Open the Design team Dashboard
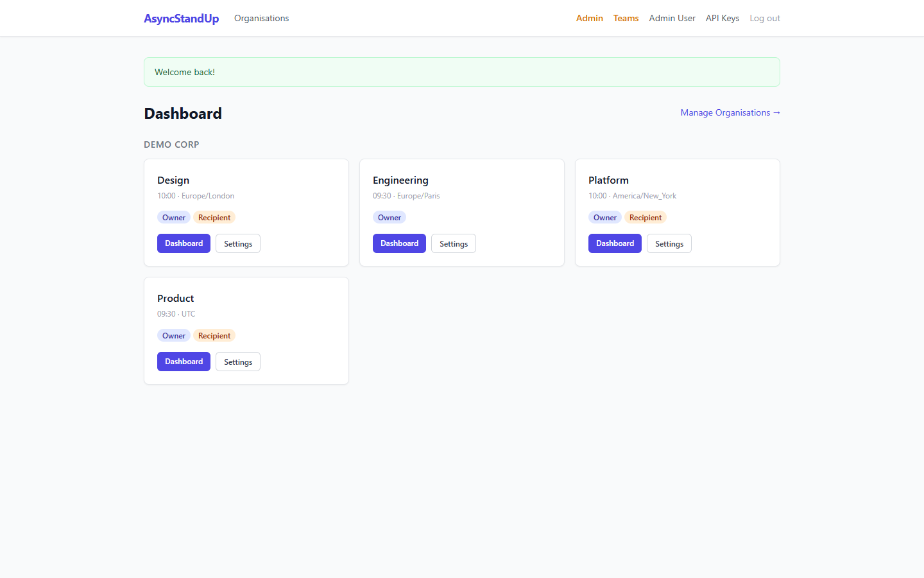Viewport: 924px width, 578px height. click(184, 243)
